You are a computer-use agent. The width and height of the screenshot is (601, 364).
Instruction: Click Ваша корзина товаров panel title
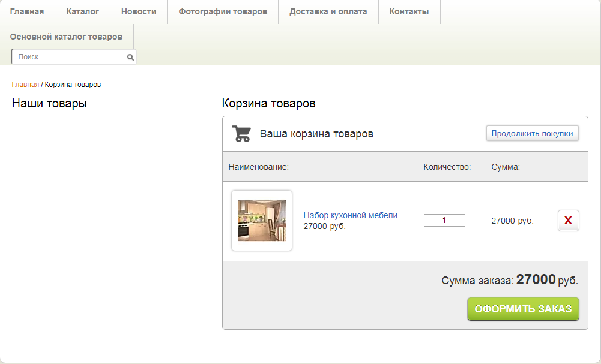pyautogui.click(x=316, y=134)
